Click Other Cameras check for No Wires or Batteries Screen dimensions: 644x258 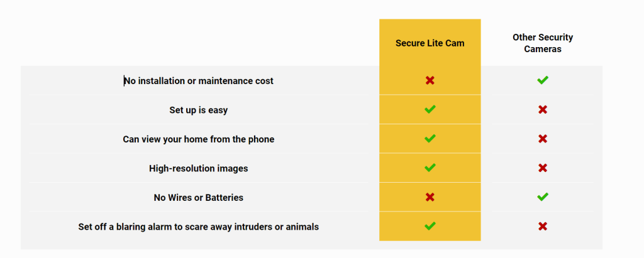[543, 197]
